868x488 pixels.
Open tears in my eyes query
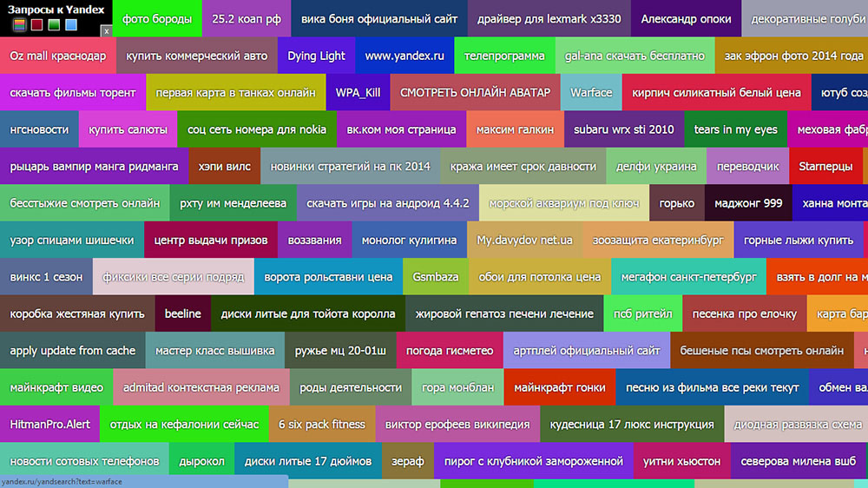point(736,129)
